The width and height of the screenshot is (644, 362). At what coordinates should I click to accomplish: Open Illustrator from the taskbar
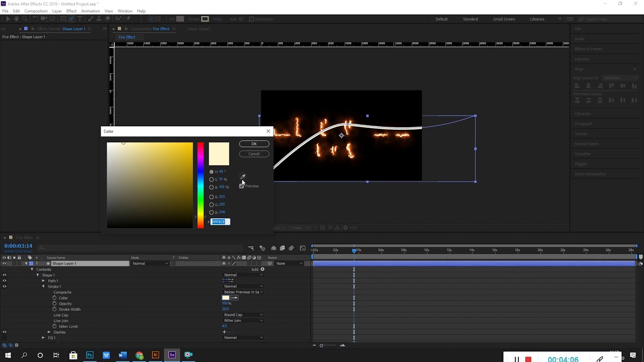(x=155, y=355)
